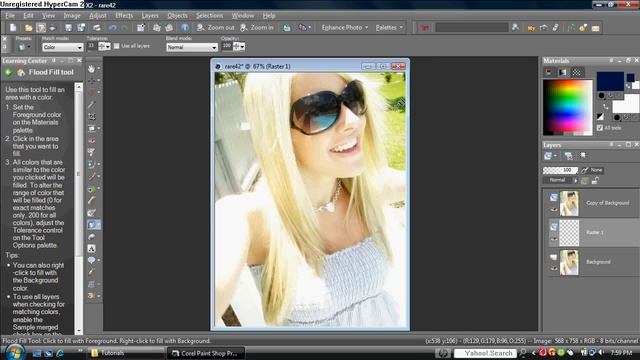Click the Undo arrow icon
Viewport: 640px width, 360px height.
[112, 28]
